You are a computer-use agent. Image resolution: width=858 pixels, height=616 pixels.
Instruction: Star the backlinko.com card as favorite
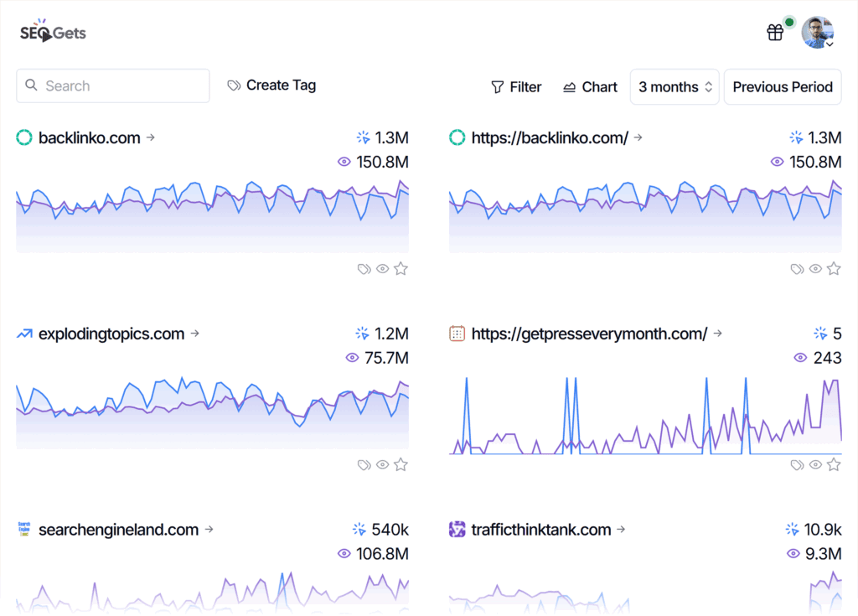(x=401, y=269)
